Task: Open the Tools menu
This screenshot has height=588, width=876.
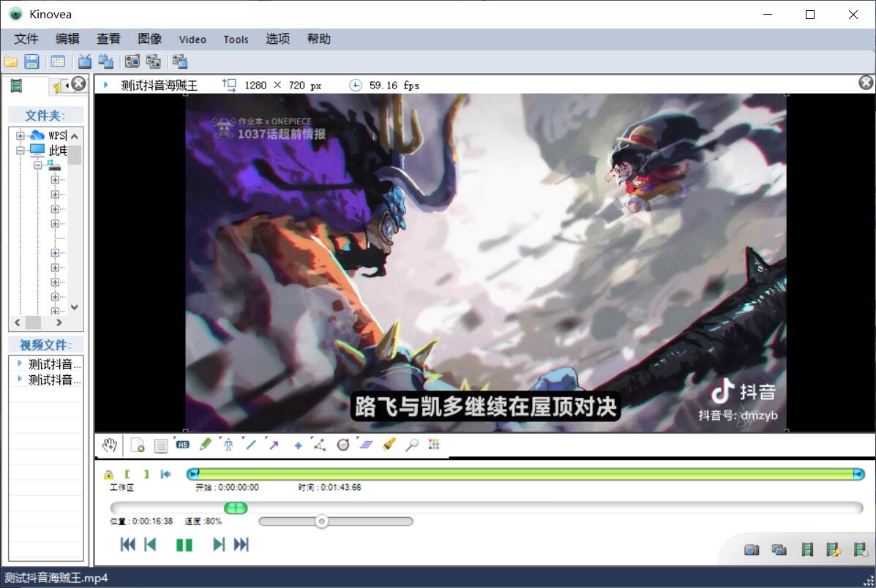Action: [236, 39]
